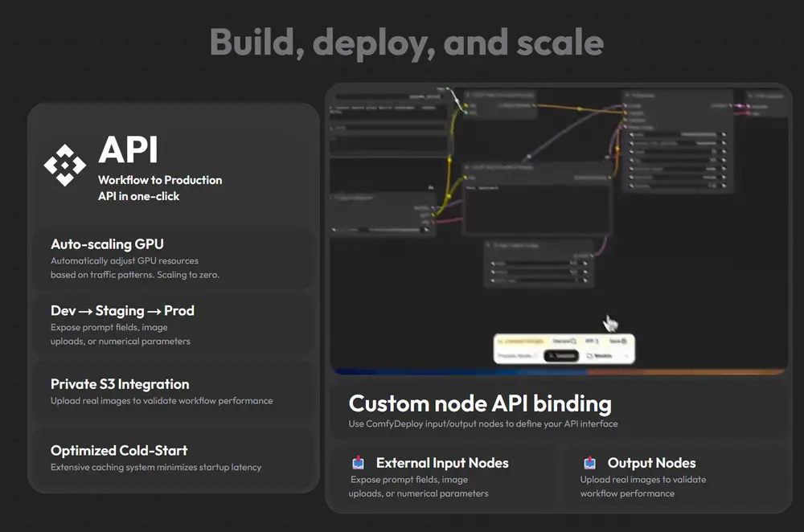The width and height of the screenshot is (804, 532).
Task: Click the blue-orange progress bar under the workflow preview
Action: pos(560,371)
